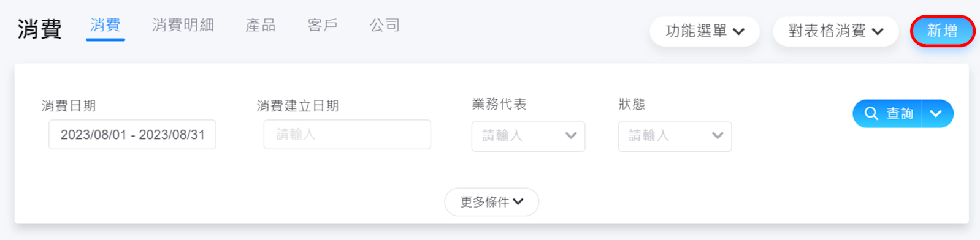Click the chevron in 業務代表 dropdown
The width and height of the screenshot is (980, 240).
pyautogui.click(x=571, y=135)
